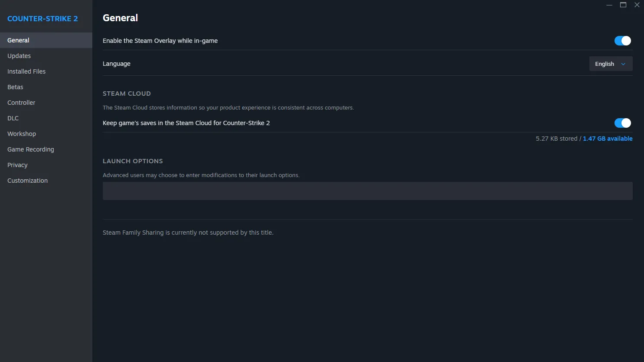Disable the Steam Overlay in-game toggle
The height and width of the screenshot is (362, 644).
(x=622, y=41)
